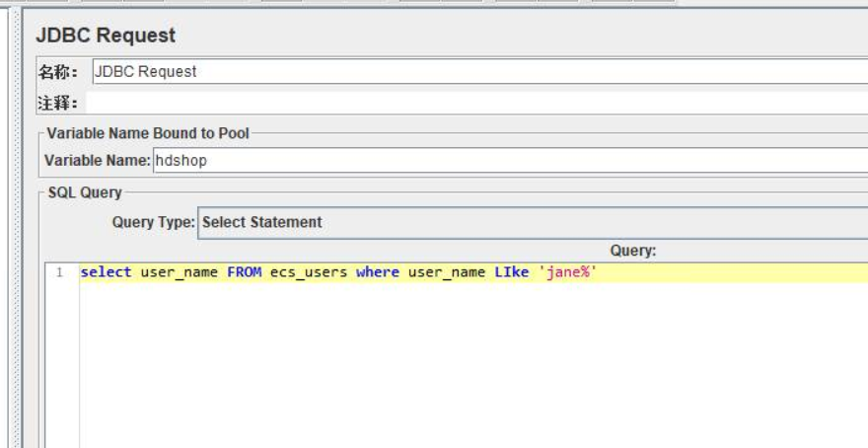Click the 'select' keyword in the query
This screenshot has height=448, width=868.
pyautogui.click(x=106, y=272)
